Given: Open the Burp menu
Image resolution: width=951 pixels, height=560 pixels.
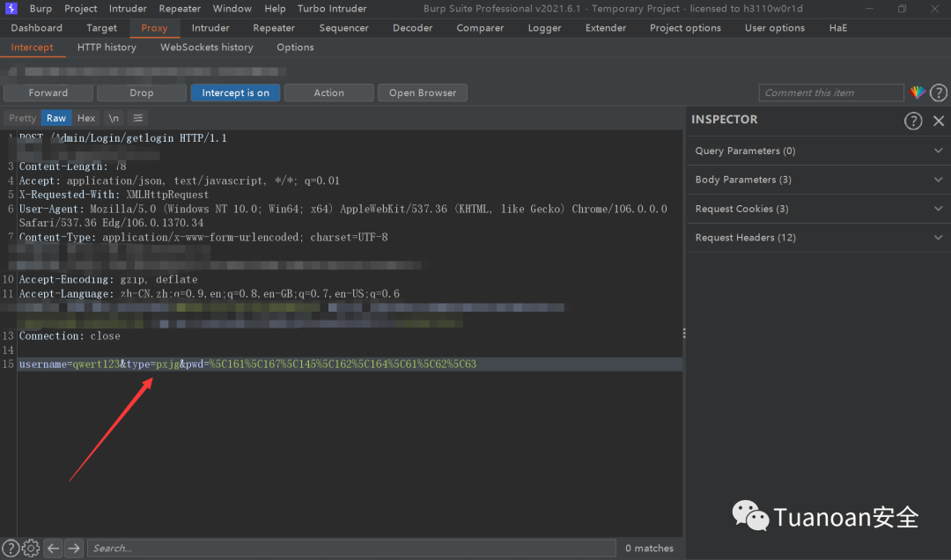Looking at the screenshot, I should coord(41,9).
